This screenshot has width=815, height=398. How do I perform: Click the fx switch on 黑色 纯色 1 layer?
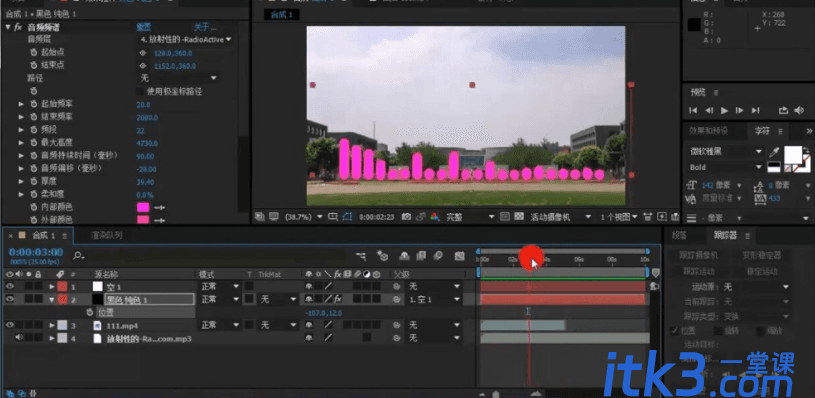[x=337, y=299]
